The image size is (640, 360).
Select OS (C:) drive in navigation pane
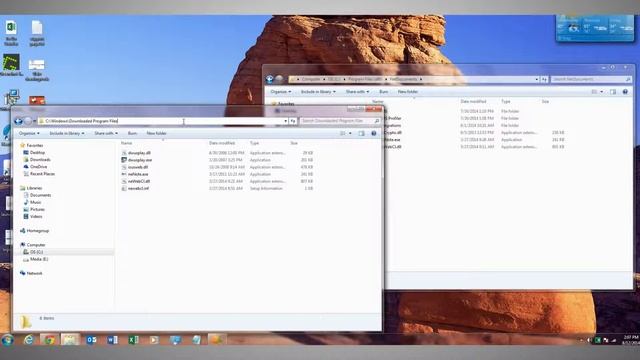point(36,252)
